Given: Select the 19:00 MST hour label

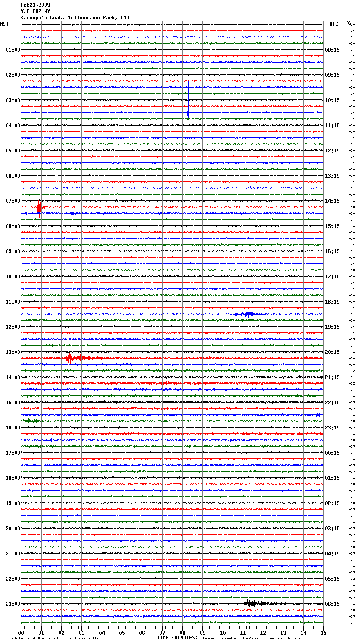Looking at the screenshot, I should (13, 503).
